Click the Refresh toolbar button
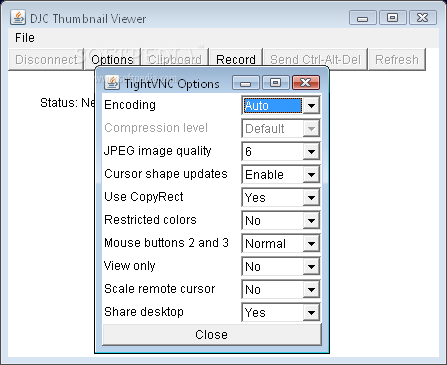 [397, 59]
